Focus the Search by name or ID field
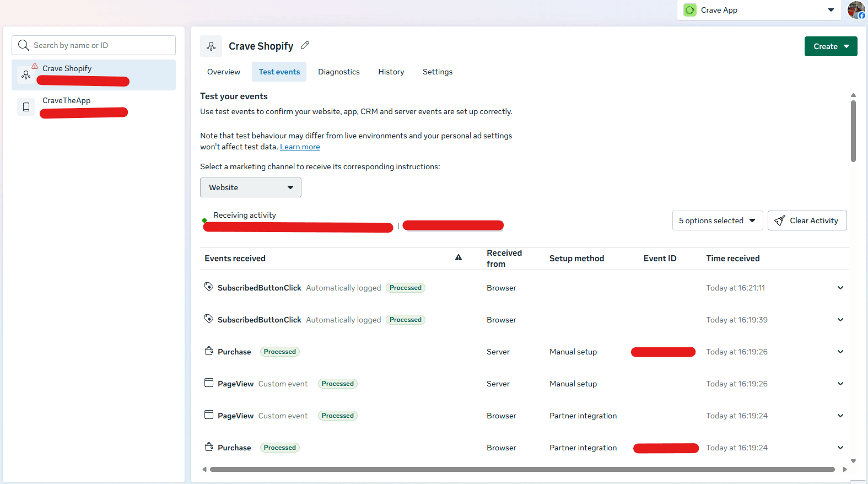The width and height of the screenshot is (868, 484). point(94,45)
